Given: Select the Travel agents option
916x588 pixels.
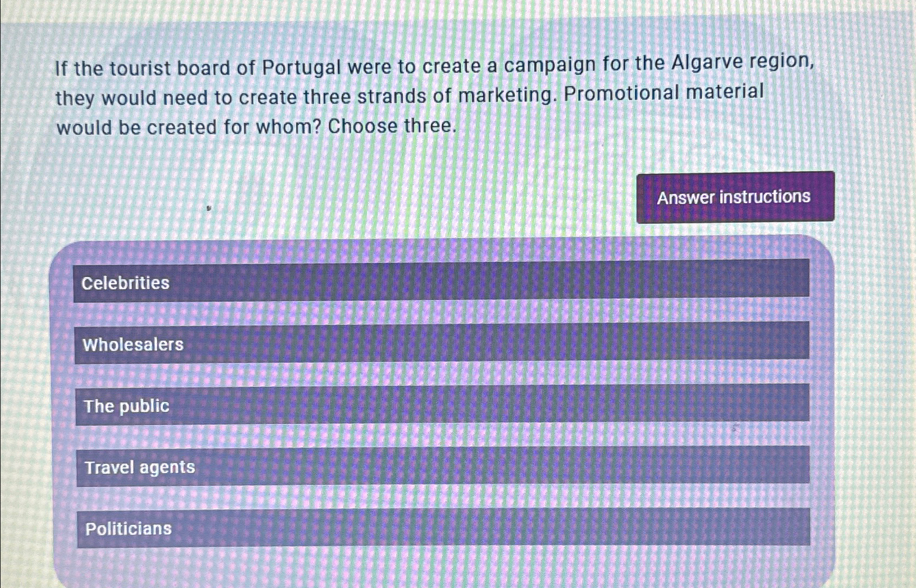Looking at the screenshot, I should click(443, 466).
